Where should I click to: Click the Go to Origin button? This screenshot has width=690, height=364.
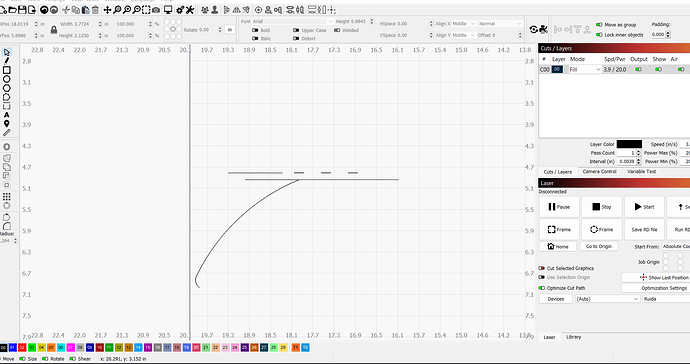click(x=598, y=246)
